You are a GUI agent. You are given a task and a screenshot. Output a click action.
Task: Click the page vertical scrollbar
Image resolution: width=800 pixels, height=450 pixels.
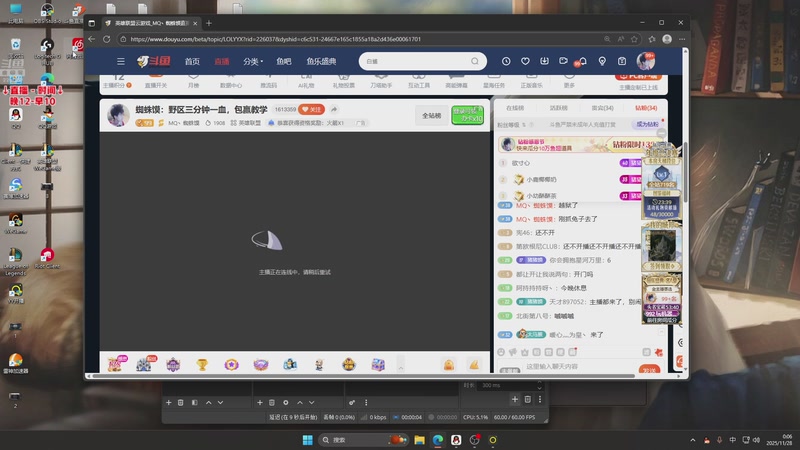point(686,173)
